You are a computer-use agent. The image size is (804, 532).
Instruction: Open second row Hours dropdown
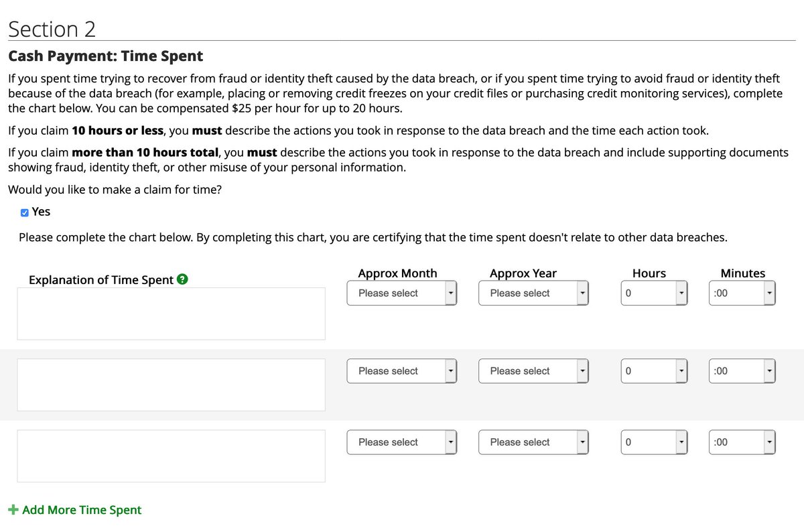pos(655,371)
